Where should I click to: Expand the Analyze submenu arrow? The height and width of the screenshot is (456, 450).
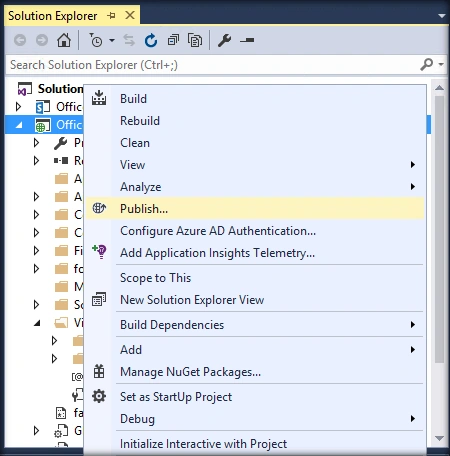[413, 187]
